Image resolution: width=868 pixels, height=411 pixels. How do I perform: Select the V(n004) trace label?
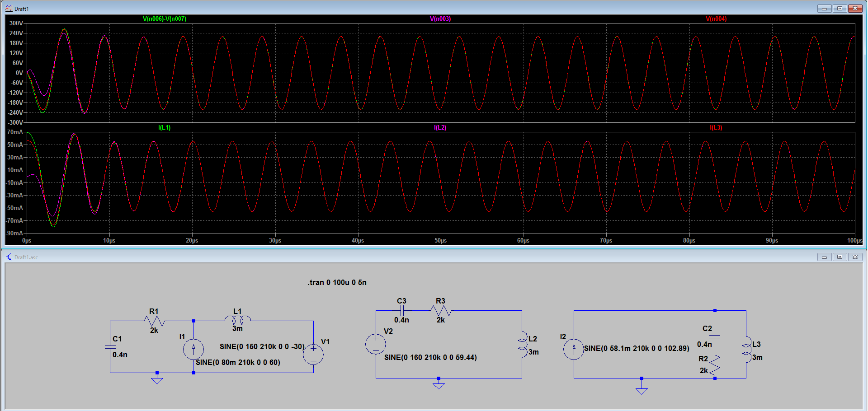pos(716,19)
